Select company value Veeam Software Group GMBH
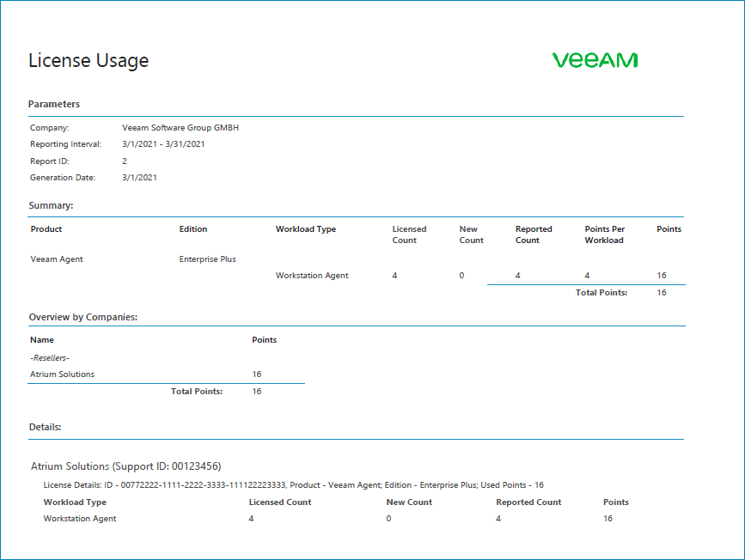 point(180,128)
